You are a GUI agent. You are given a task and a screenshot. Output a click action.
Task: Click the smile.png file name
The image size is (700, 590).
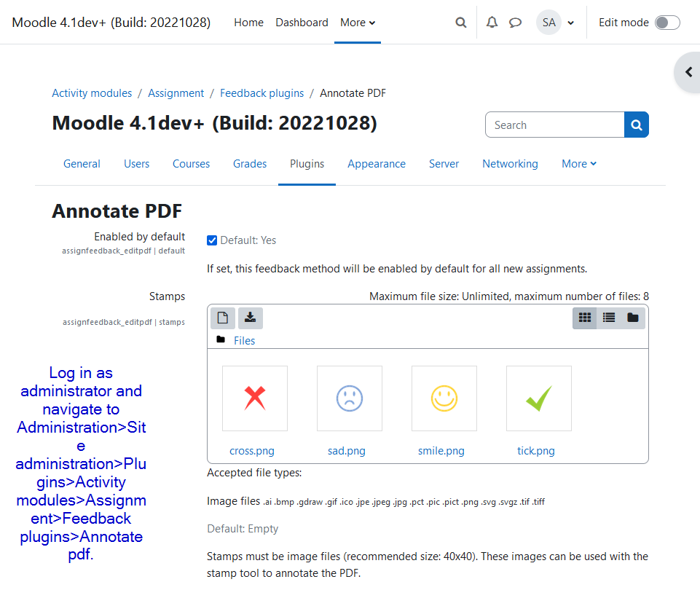(441, 451)
